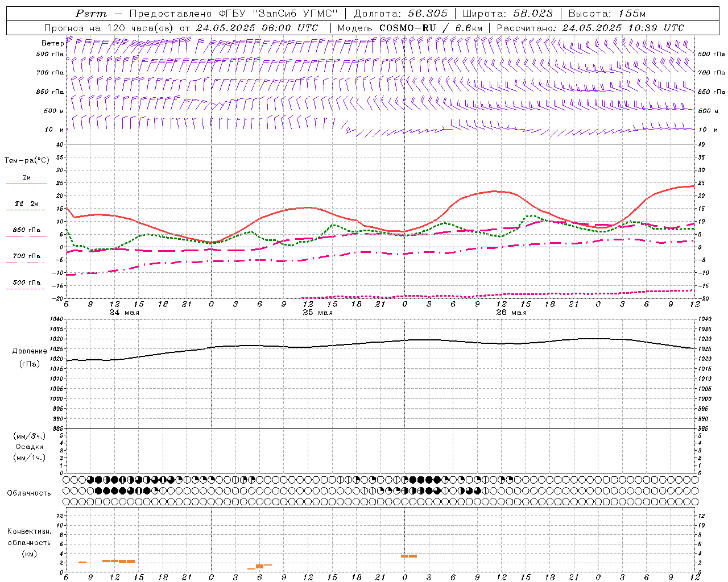Click the "Perm" station name in the header
The height and width of the screenshot is (582, 728).
(x=91, y=14)
